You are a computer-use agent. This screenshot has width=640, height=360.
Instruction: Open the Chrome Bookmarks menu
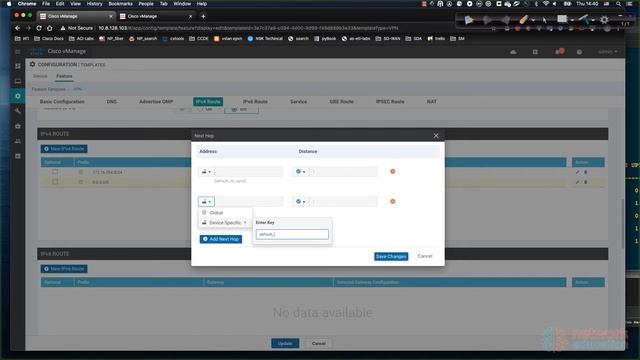coord(120,4)
